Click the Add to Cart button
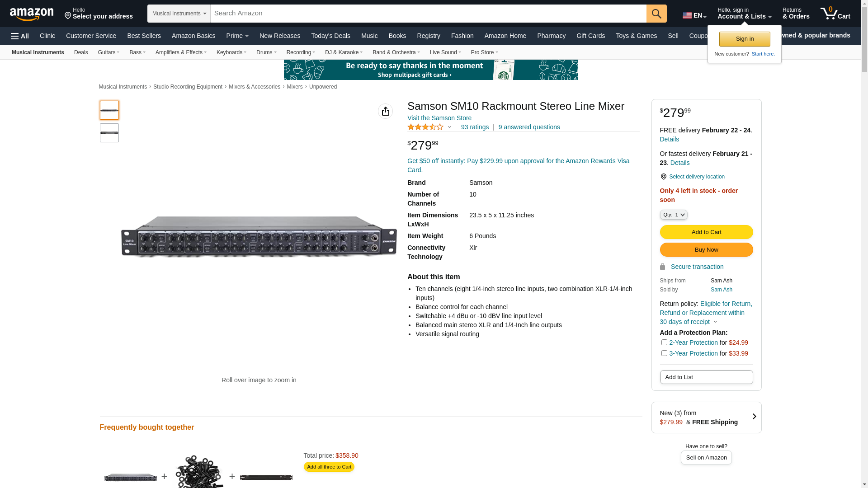This screenshot has height=488, width=868. pyautogui.click(x=706, y=232)
